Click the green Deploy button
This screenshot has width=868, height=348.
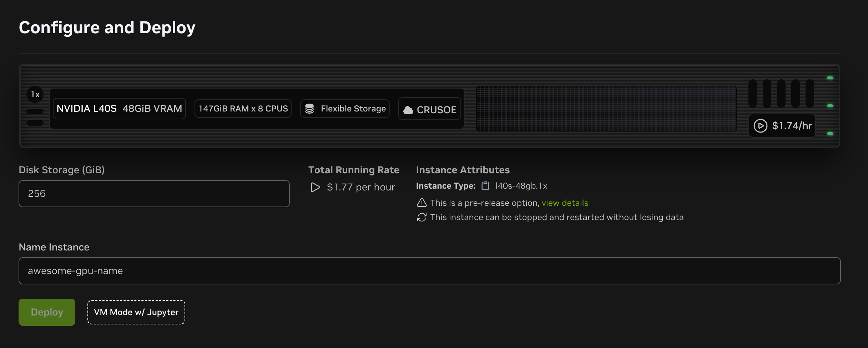point(47,312)
